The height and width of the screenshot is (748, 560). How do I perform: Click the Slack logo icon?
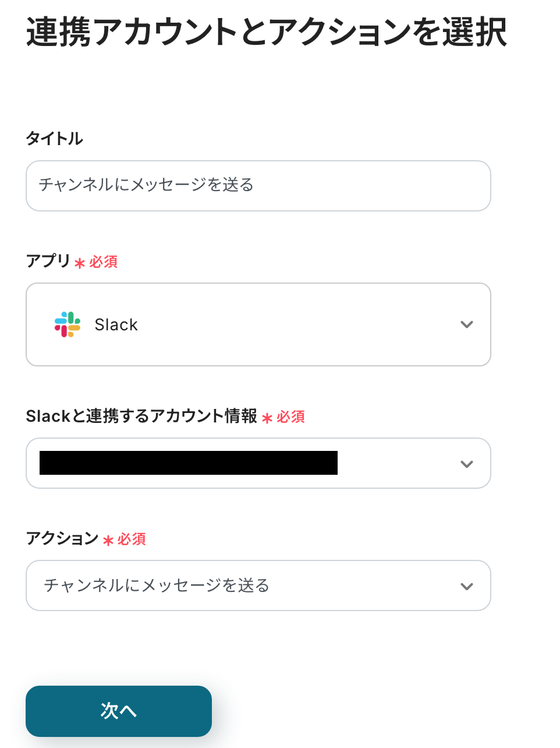pyautogui.click(x=68, y=324)
